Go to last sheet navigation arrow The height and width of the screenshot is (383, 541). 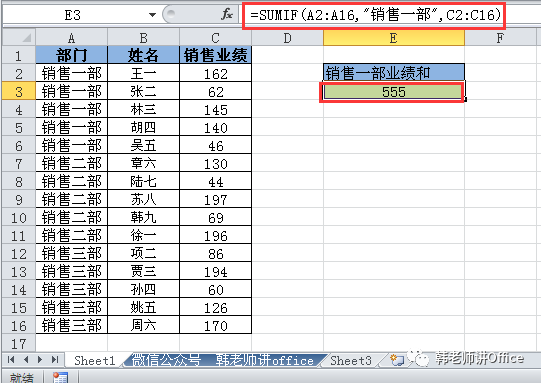coord(55,360)
